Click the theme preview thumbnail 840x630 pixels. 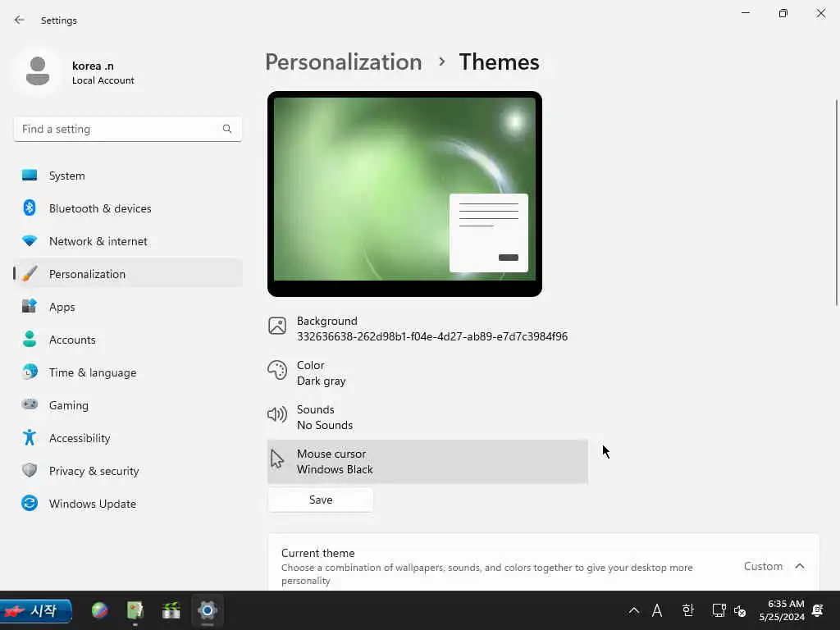click(x=404, y=194)
